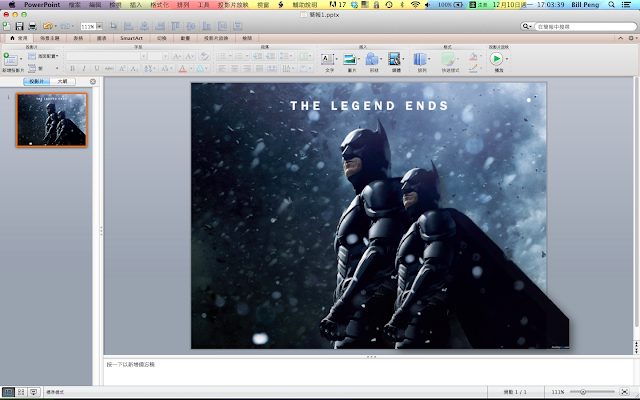
Task: Open the PowerPoint application menu
Action: pos(42,5)
